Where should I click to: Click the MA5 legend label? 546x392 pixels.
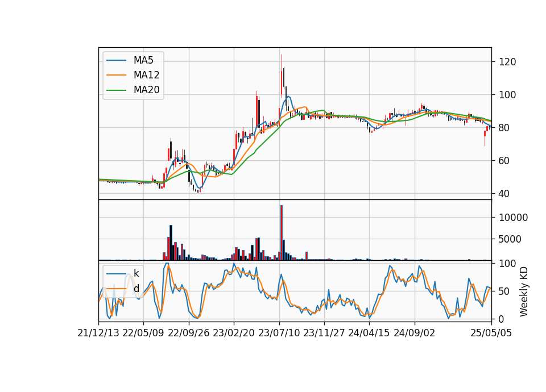[143, 60]
